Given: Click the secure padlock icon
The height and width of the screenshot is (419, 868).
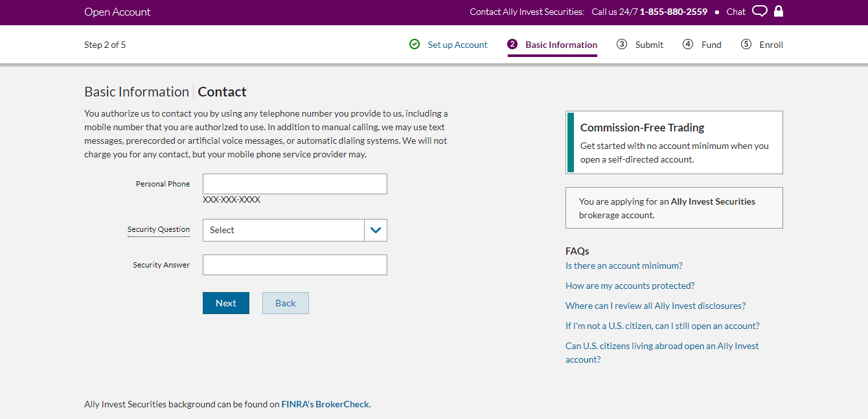Looking at the screenshot, I should pyautogui.click(x=779, y=11).
